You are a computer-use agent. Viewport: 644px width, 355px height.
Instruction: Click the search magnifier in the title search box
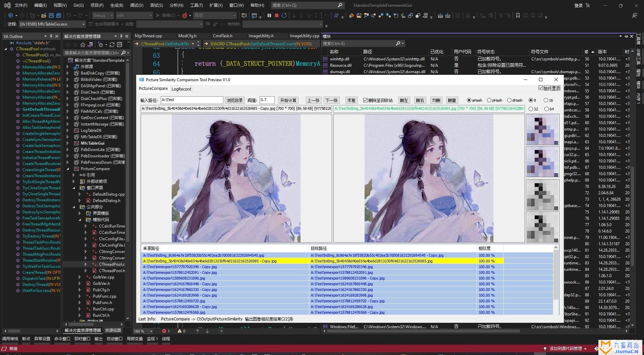[340, 5]
